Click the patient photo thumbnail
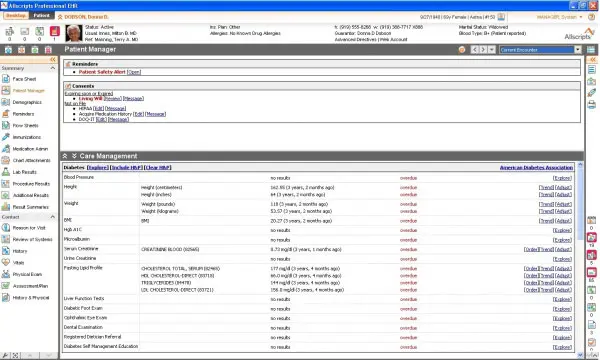This screenshot has height=360, width=600. 74,33
